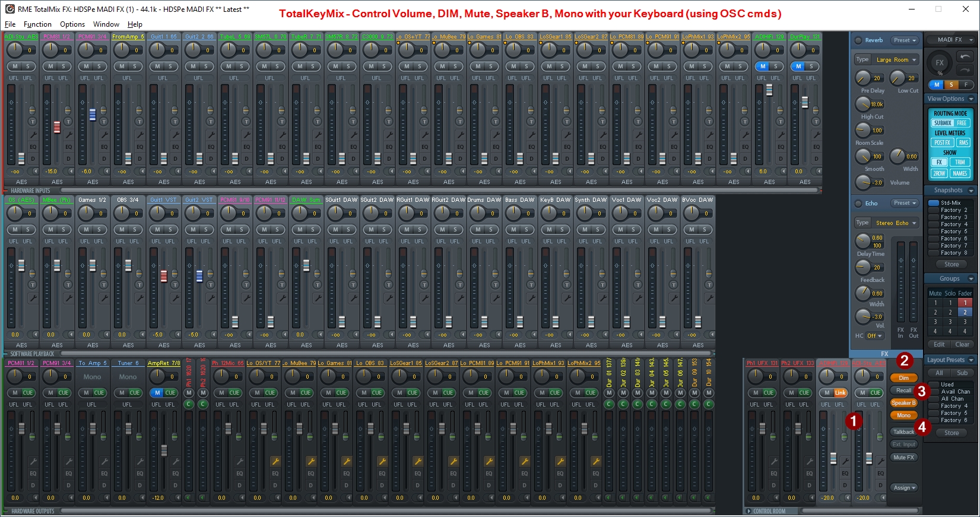Solo the PCM81 1/2 hardware input channel

coord(63,66)
